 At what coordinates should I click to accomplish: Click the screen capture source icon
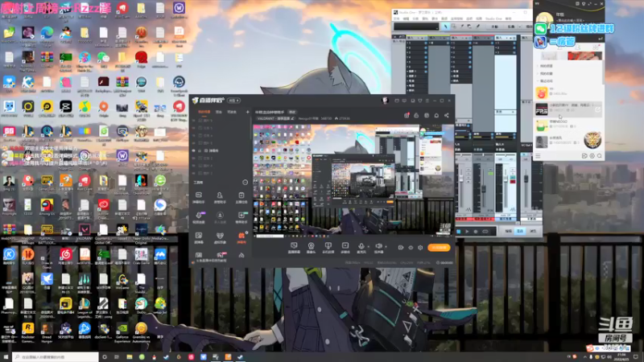click(x=294, y=246)
